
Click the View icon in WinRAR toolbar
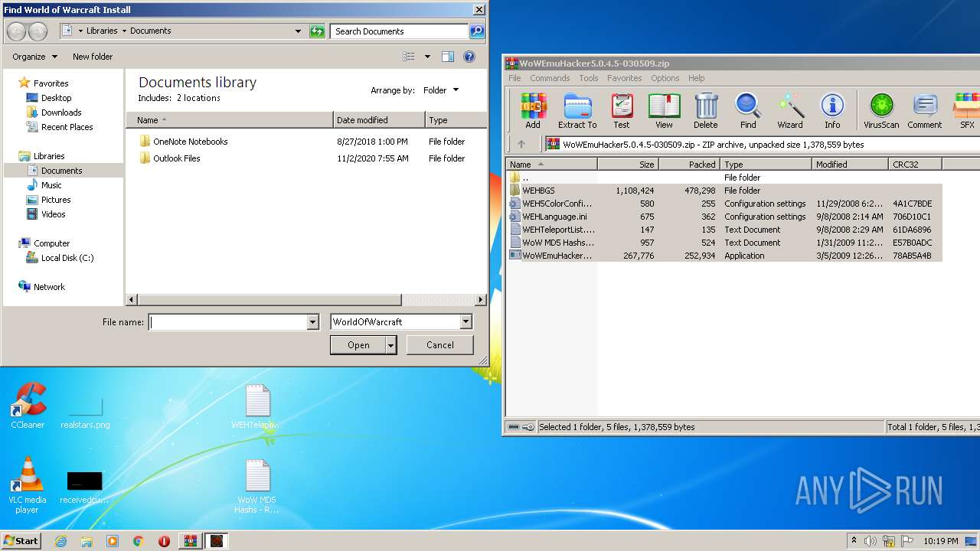point(664,110)
